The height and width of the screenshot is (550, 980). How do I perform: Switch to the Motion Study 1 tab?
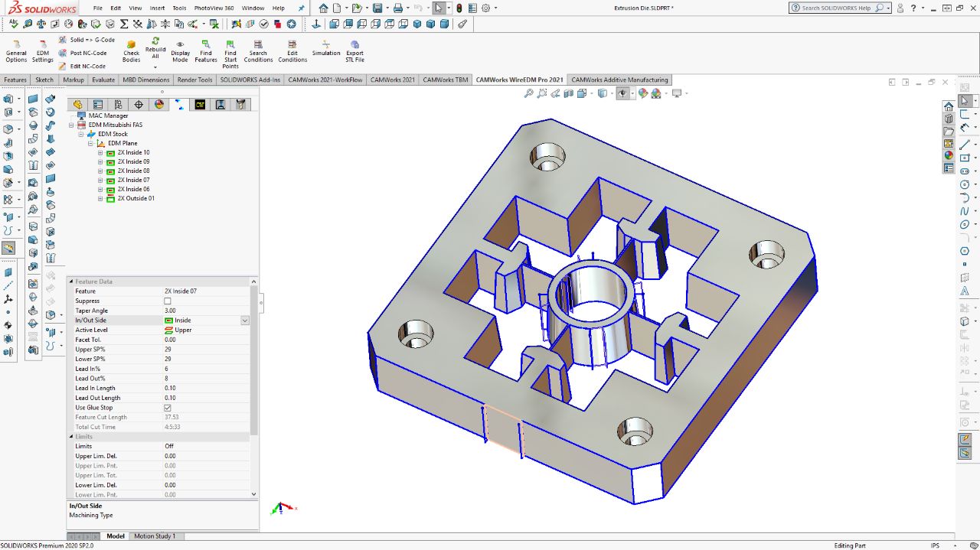[155, 536]
